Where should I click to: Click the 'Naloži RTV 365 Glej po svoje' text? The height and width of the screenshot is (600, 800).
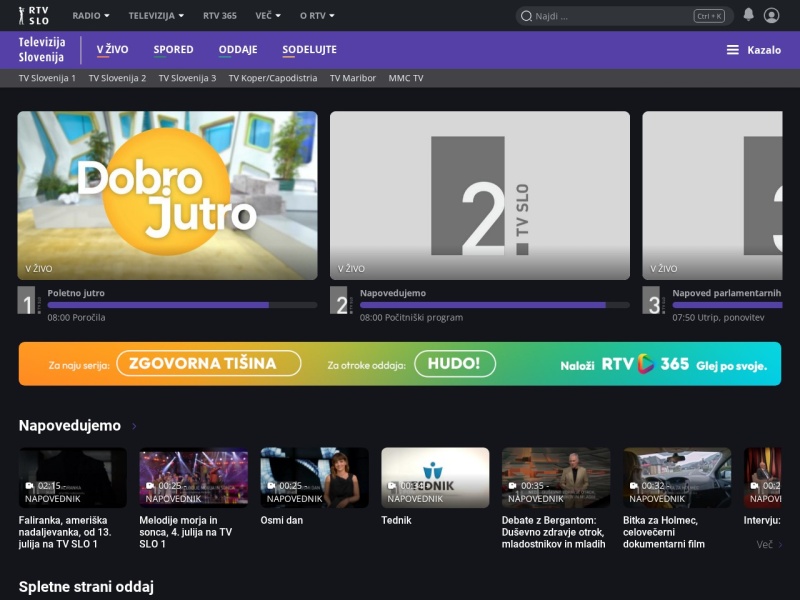[x=663, y=365]
